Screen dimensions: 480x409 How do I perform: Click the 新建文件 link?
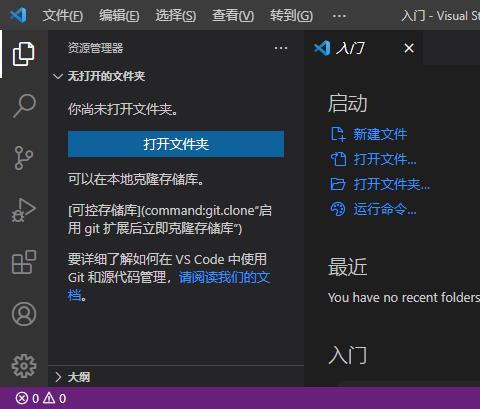[380, 134]
